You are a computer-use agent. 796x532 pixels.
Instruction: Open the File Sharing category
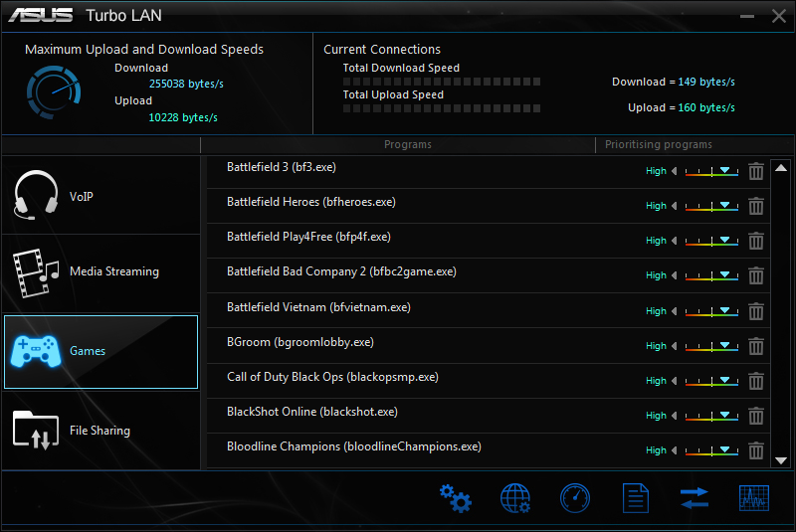pos(100,431)
